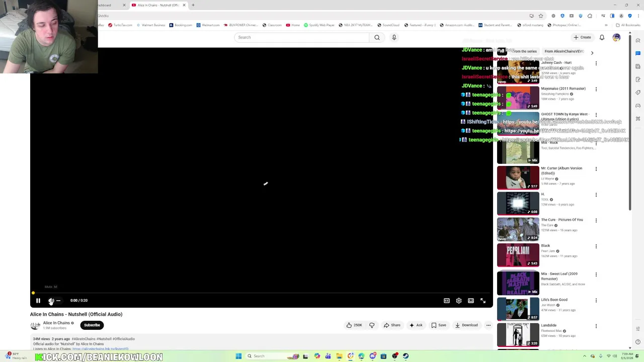The width and height of the screenshot is (644, 362).
Task: Open Mix - Sweet Leaf (2009 Remaster)
Action: click(559, 276)
